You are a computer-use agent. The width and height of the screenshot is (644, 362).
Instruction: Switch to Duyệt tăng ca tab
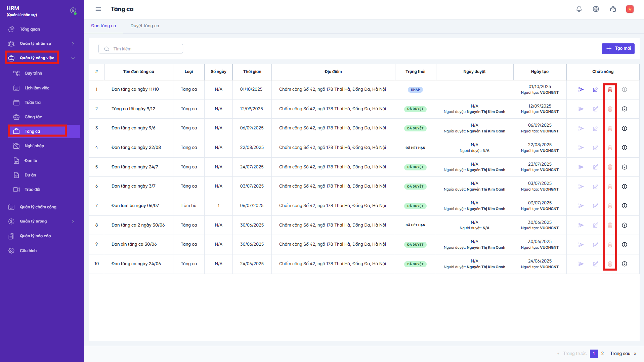click(144, 26)
